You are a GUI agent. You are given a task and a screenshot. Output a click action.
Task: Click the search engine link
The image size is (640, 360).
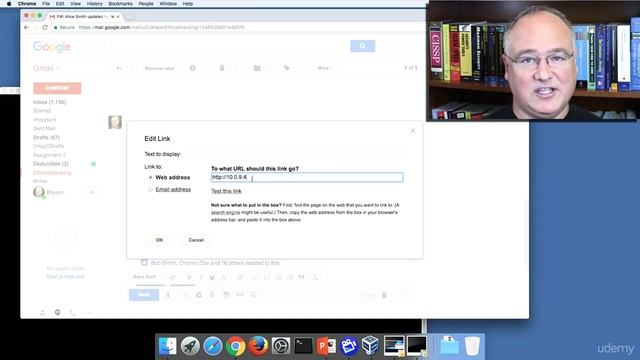(x=225, y=213)
